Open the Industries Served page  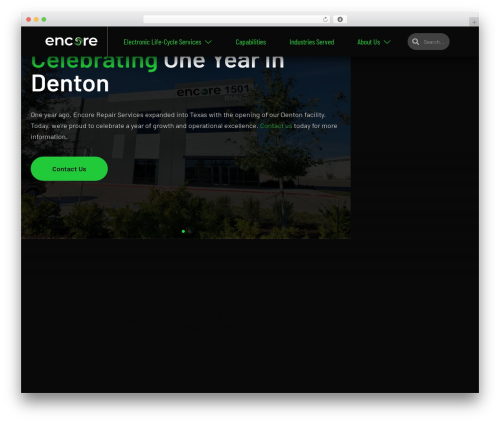(312, 42)
